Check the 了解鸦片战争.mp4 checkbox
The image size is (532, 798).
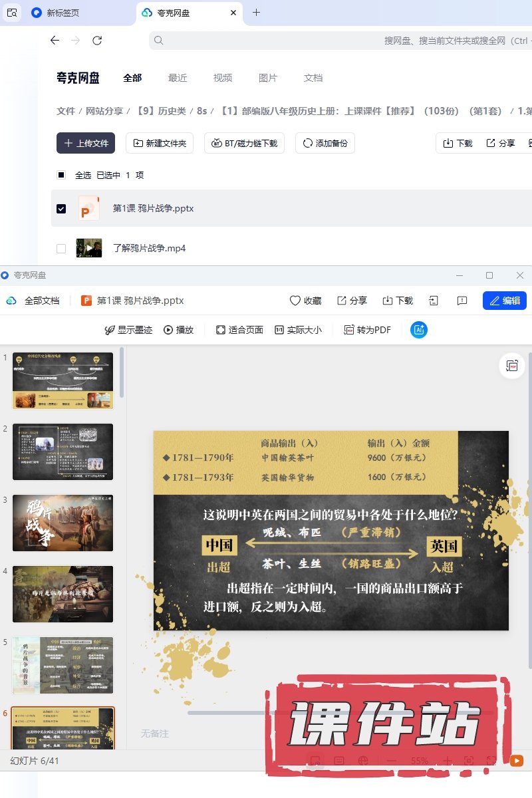coord(61,248)
